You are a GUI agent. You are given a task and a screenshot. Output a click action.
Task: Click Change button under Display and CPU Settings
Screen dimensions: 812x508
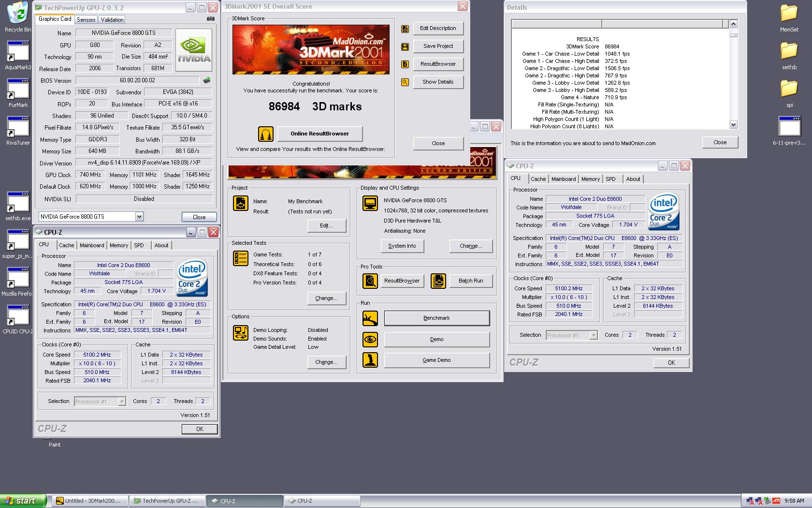[471, 246]
